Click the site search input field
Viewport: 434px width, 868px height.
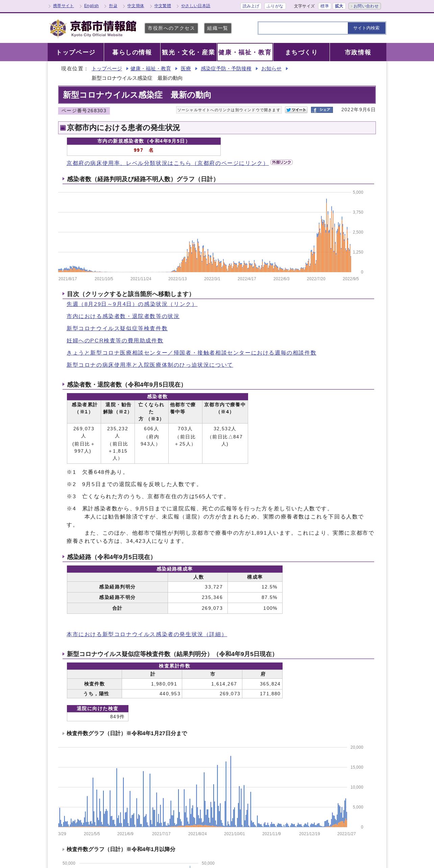coord(303,28)
